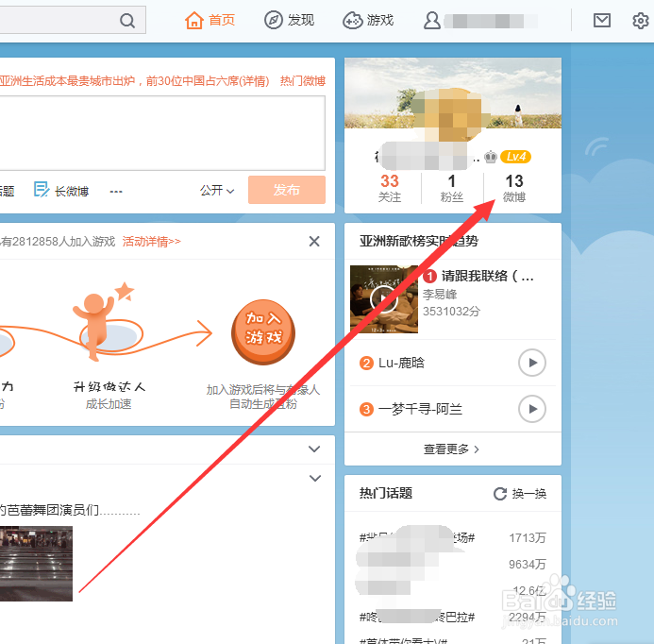654x644 pixels.
Task: Click the 发布 publish button
Action: tap(287, 190)
